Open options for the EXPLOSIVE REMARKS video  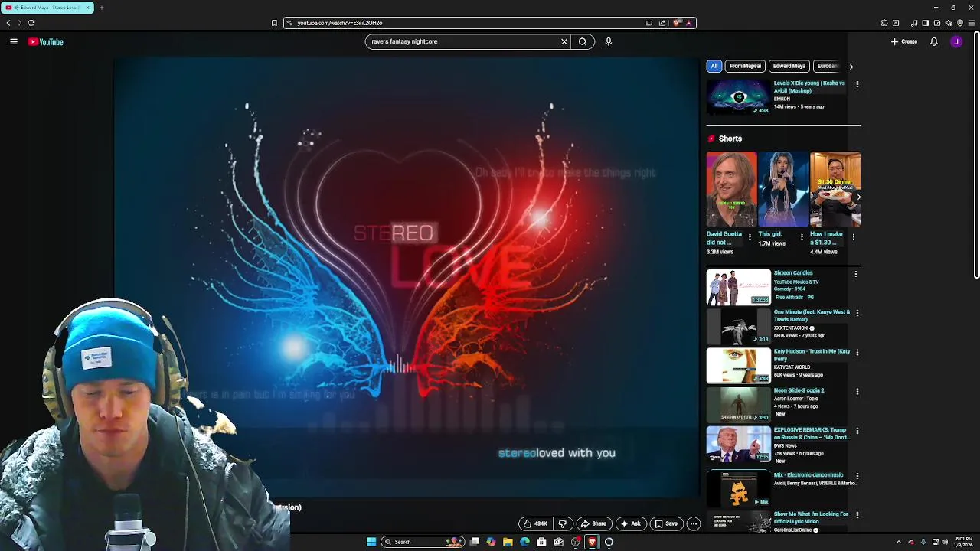(857, 431)
